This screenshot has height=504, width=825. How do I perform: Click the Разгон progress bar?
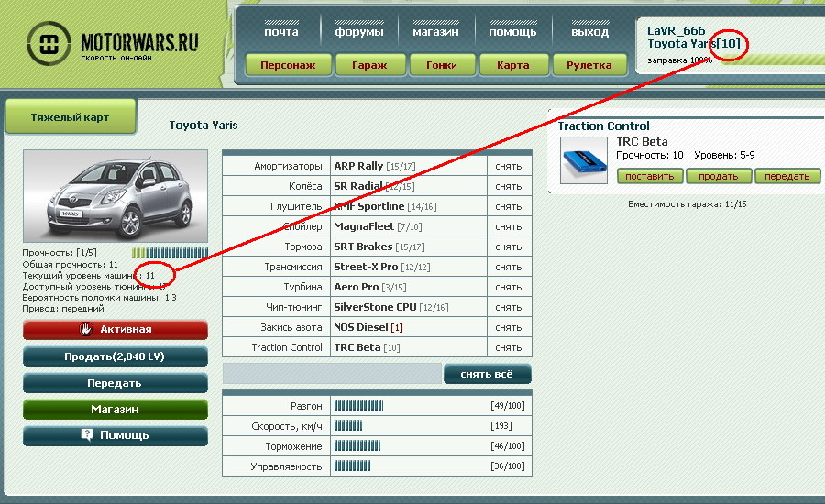coord(358,406)
